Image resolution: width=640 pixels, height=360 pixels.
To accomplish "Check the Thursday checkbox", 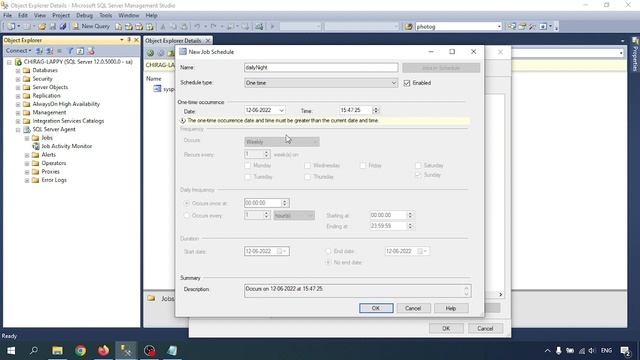I will pyautogui.click(x=307, y=177).
